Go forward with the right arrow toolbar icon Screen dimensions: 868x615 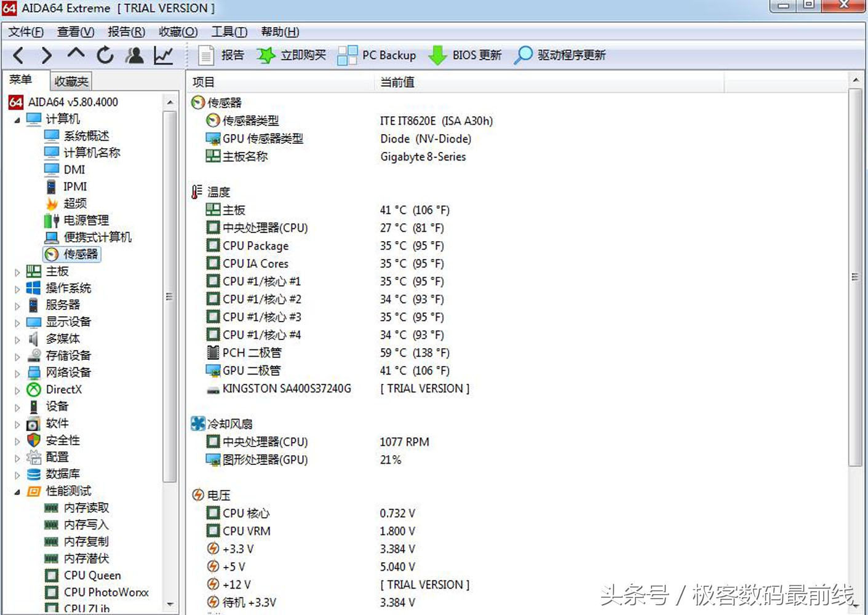[x=47, y=55]
